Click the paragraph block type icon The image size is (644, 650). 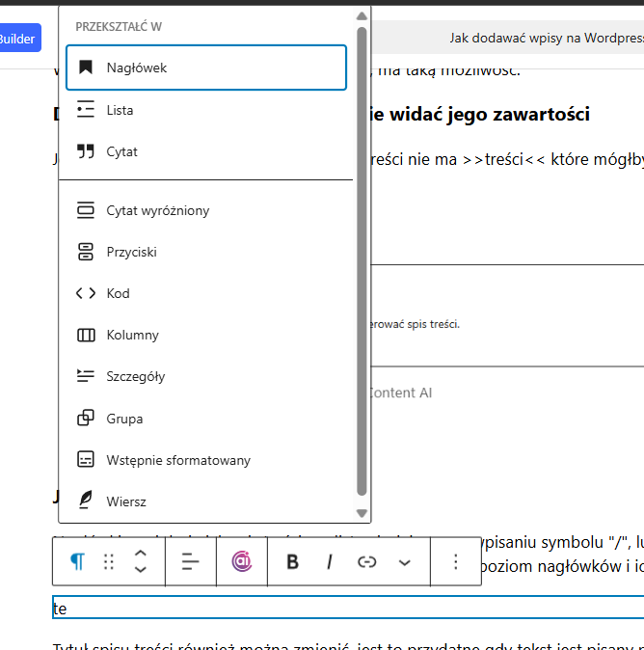[x=76, y=562]
